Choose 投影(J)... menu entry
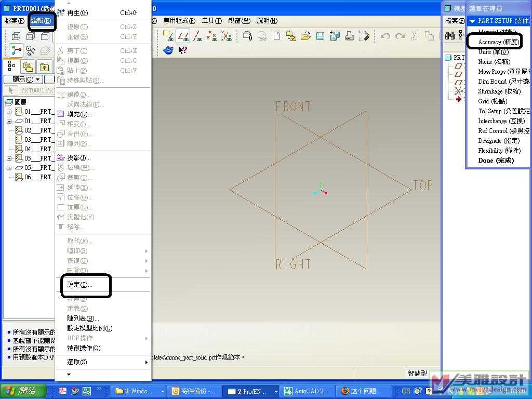This screenshot has height=399, width=532. click(103, 158)
